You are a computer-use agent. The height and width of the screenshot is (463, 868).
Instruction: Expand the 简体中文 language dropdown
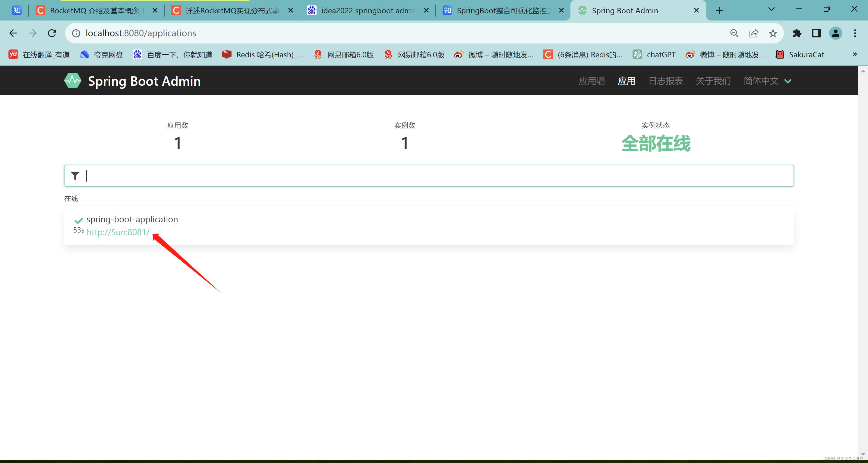[767, 81]
